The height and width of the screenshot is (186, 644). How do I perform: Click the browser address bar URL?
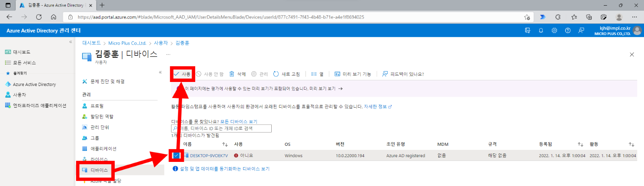click(221, 17)
